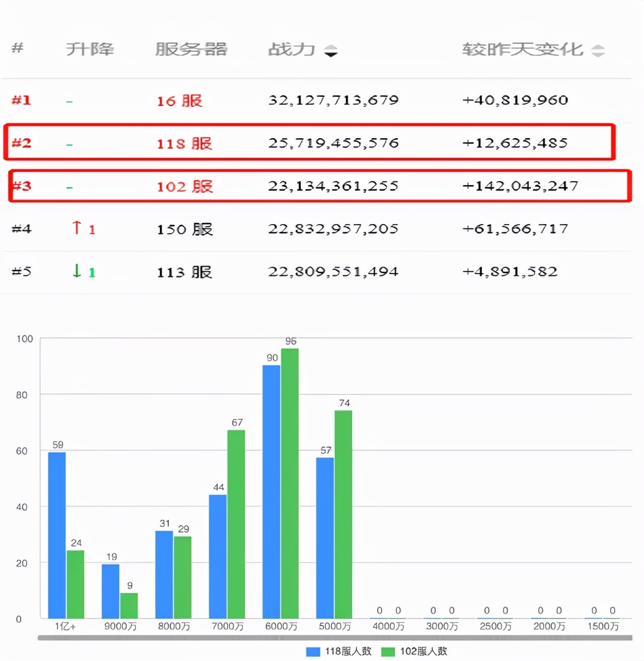
Task: Sort by 较昨天变化 column arrow
Action: click(x=598, y=51)
